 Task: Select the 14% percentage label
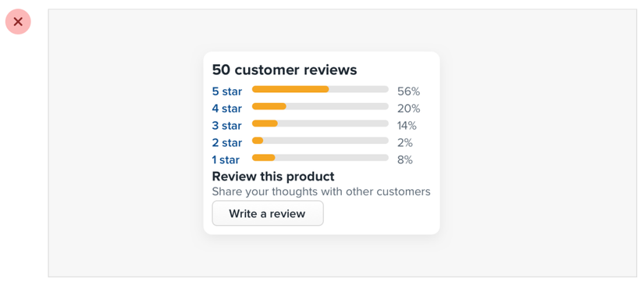(x=407, y=126)
